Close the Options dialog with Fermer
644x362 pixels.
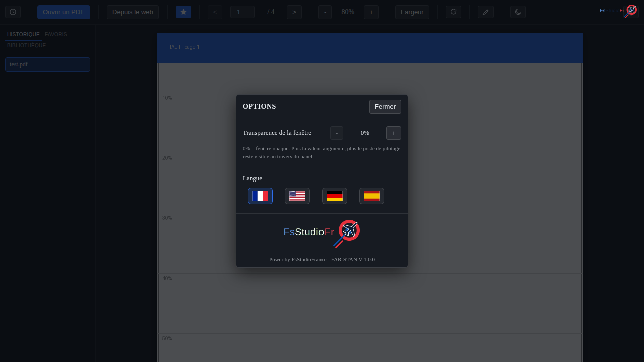(x=385, y=107)
